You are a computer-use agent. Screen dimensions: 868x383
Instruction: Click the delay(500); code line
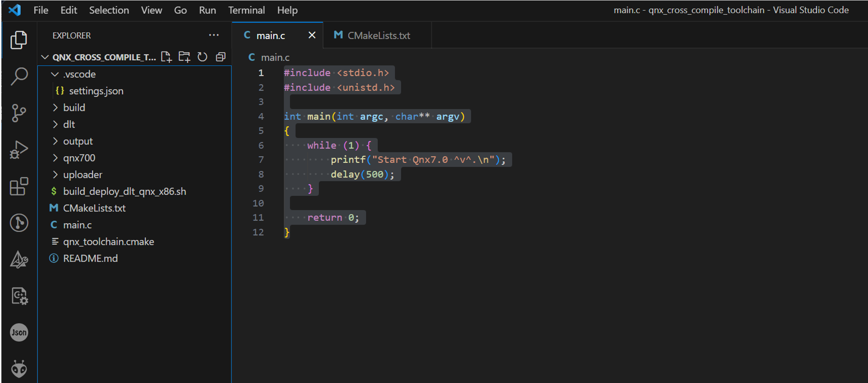pos(362,175)
